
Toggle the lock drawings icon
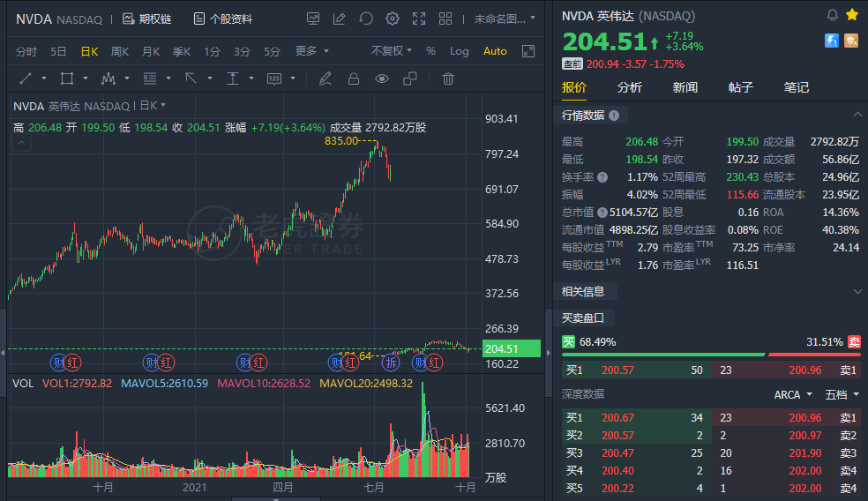[353, 79]
